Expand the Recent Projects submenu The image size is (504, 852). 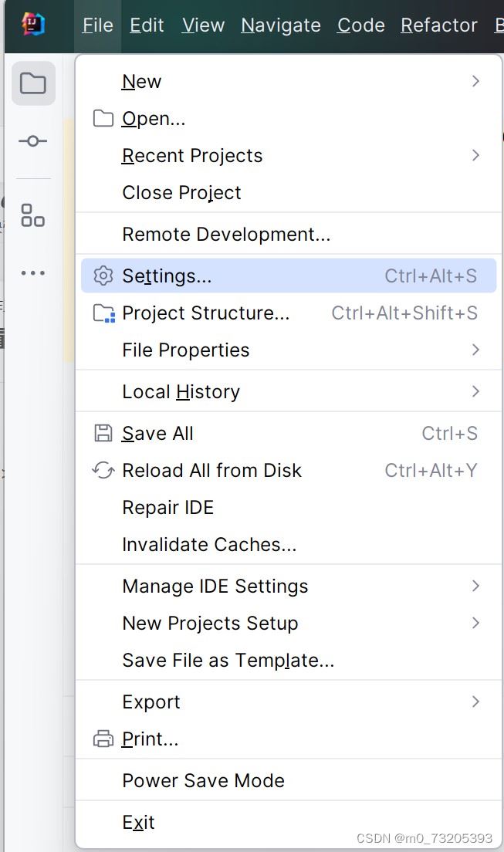point(475,155)
